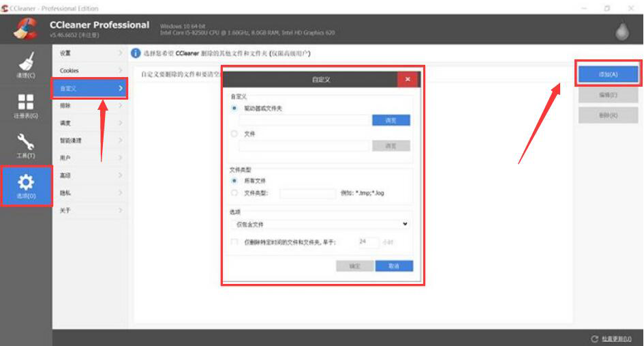The height and width of the screenshot is (346, 644).
Task: Click the small CCleaner title bar icon
Action: tap(5, 8)
